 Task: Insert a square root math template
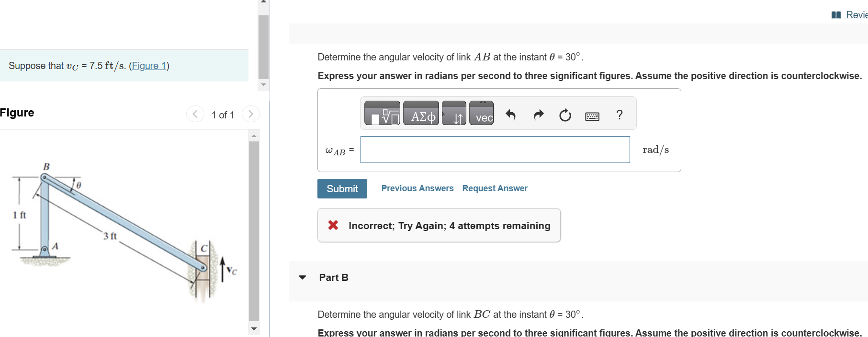[x=382, y=114]
